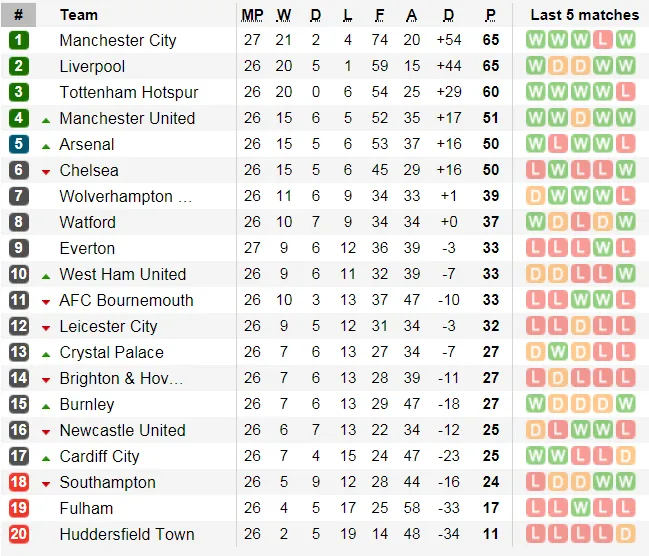This screenshot has width=649, height=556.
Task: Open the Crystal Palace team link
Action: pos(111,352)
